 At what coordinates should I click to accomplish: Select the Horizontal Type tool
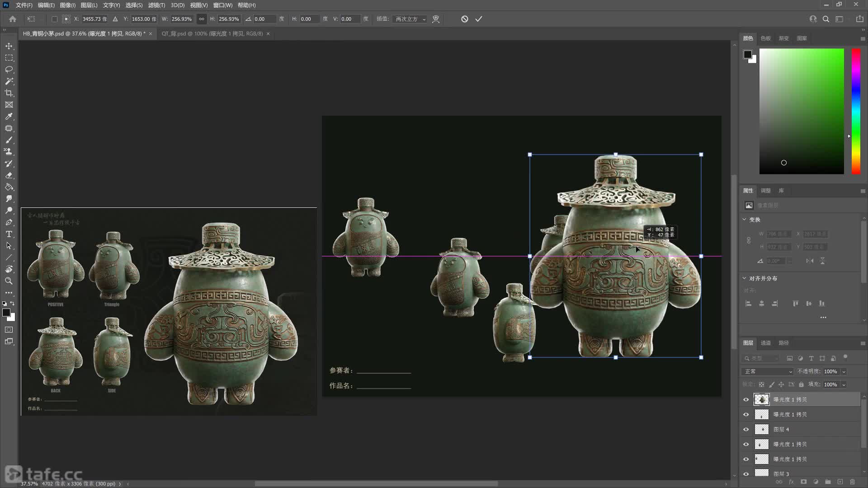(x=9, y=234)
